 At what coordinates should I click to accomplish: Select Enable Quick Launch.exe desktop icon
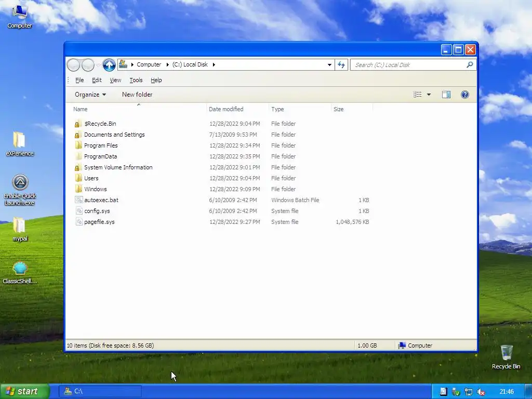click(x=20, y=190)
